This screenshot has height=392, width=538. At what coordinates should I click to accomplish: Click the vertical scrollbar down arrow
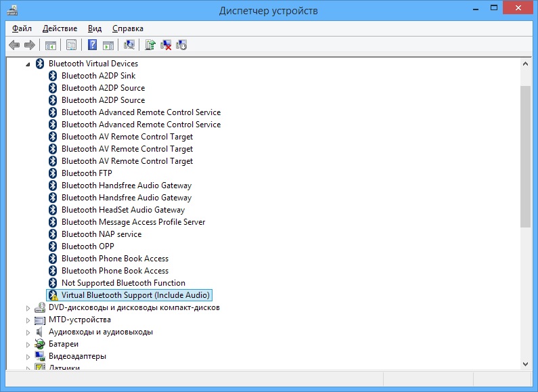coord(526,364)
